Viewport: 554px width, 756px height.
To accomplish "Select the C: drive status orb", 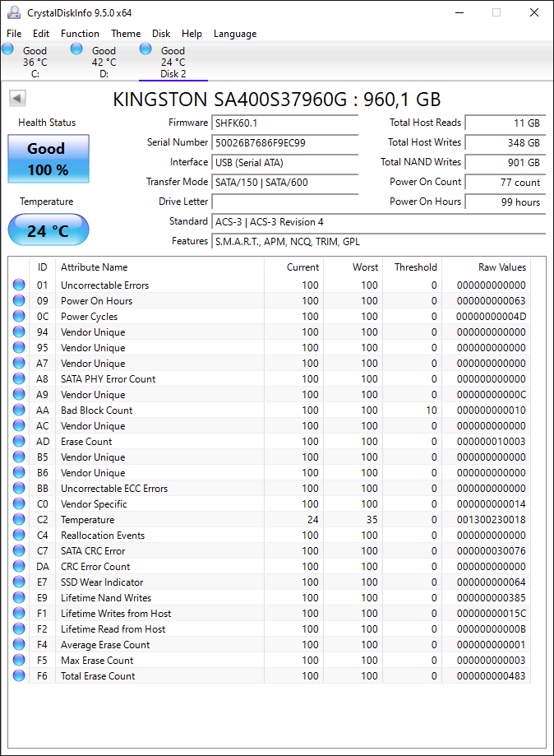I will coord(7,49).
